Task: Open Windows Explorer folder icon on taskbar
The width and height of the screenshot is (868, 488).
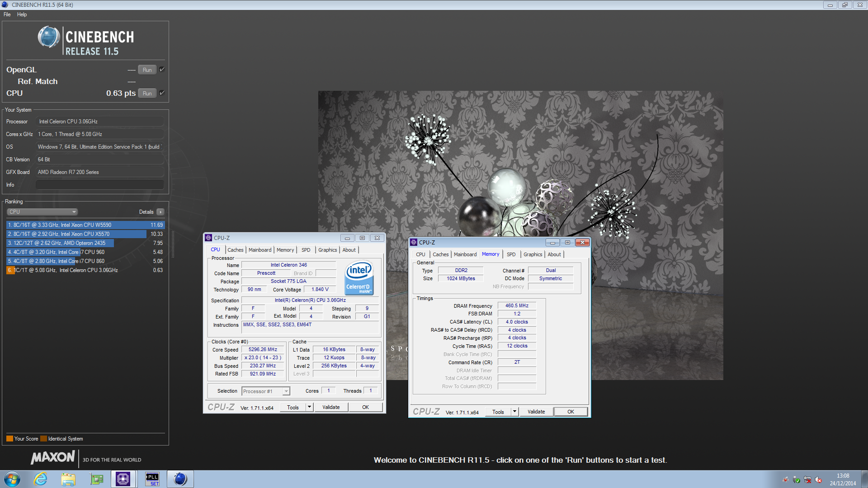Action: pos(68,479)
